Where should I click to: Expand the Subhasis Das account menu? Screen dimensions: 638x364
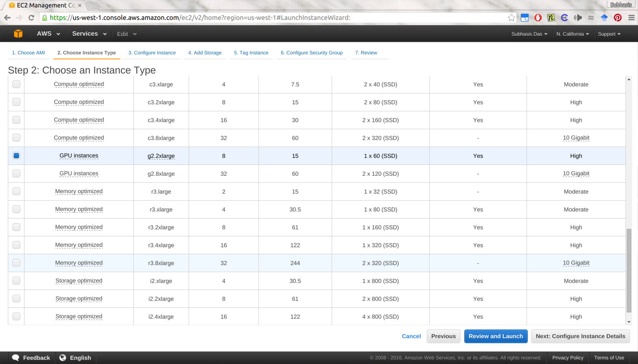(x=529, y=34)
